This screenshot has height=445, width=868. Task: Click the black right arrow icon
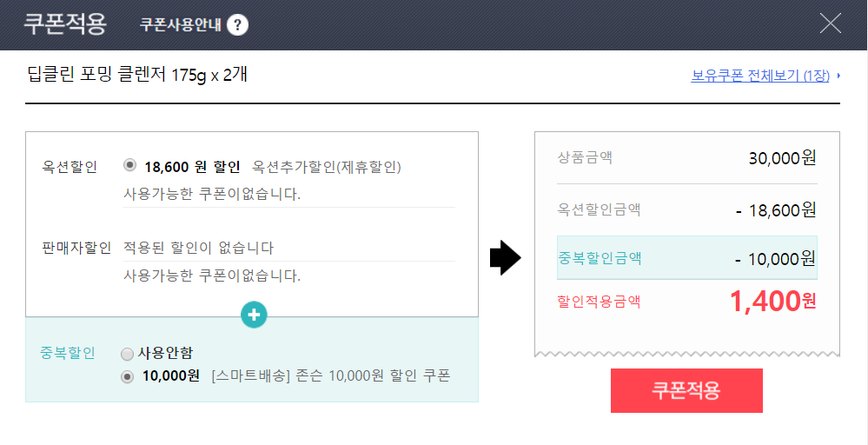click(506, 258)
